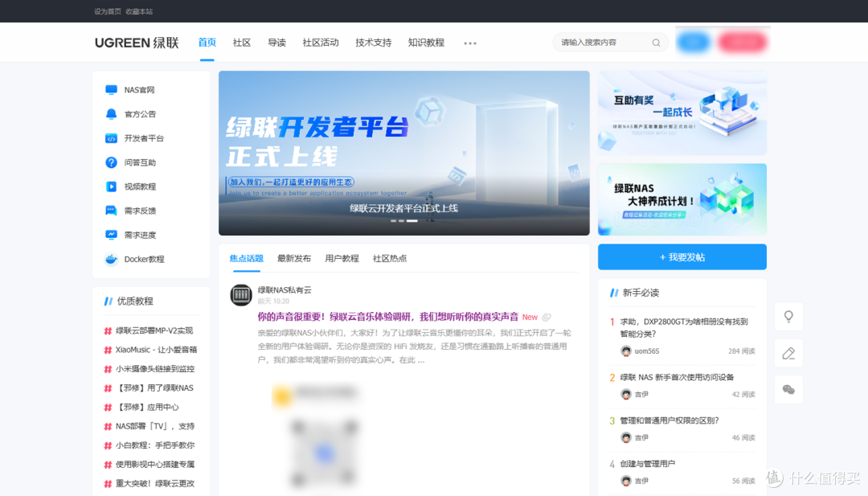Image resolution: width=868 pixels, height=496 pixels.
Task: Click 吉伊 avatar under 创建与管理用户
Action: [x=626, y=481]
